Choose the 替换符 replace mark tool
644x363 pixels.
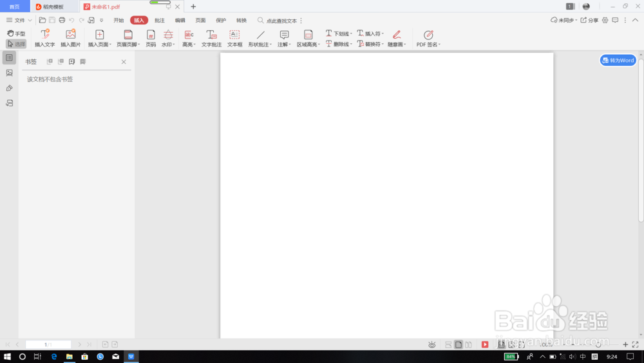point(370,44)
